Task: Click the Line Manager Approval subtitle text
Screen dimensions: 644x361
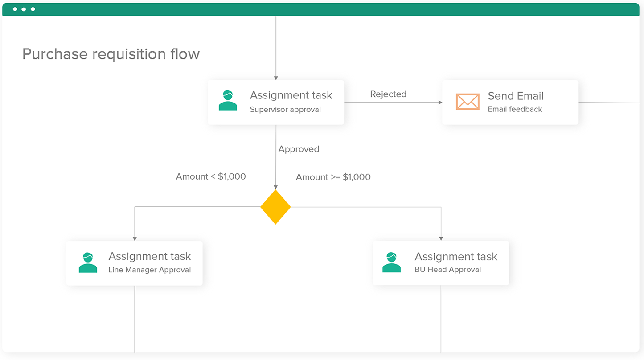Action: click(150, 270)
